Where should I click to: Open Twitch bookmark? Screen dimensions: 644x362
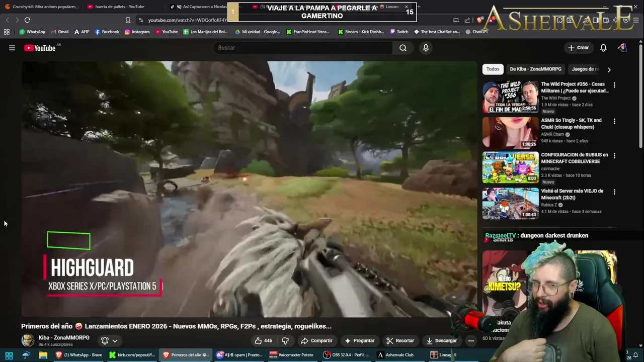click(399, 32)
